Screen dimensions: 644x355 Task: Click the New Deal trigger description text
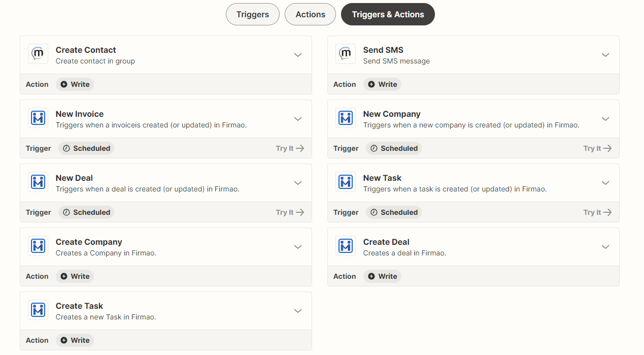coord(148,189)
